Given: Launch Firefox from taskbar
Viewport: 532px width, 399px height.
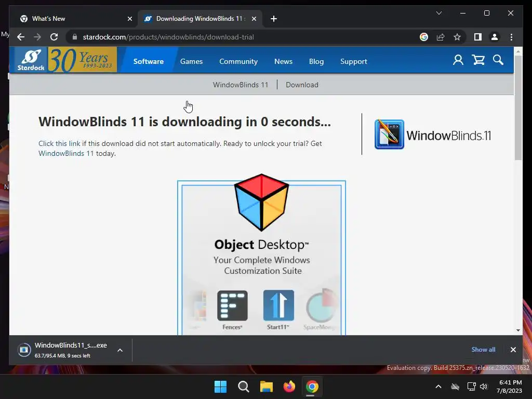Looking at the screenshot, I should (289, 387).
